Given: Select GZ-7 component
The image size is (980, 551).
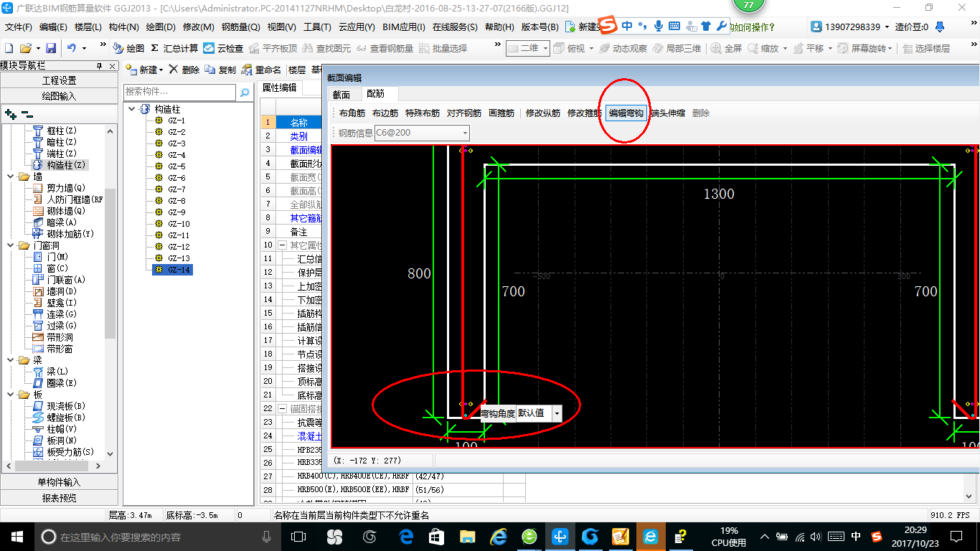Looking at the screenshot, I should coord(176,189).
